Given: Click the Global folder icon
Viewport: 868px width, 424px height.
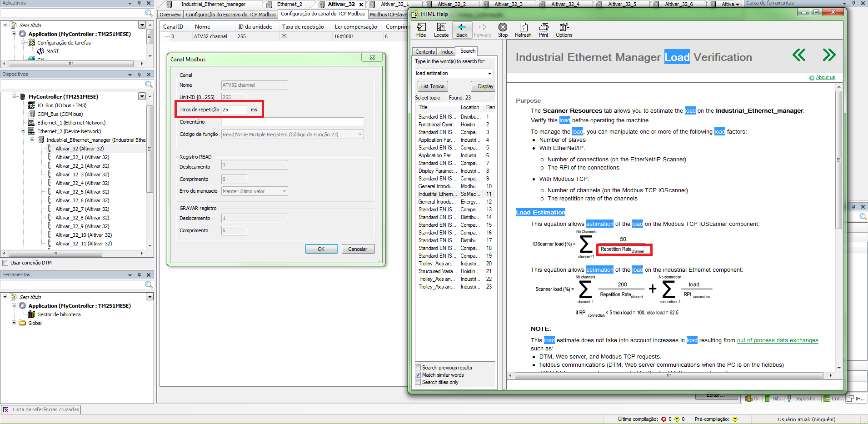Looking at the screenshot, I should (x=22, y=323).
